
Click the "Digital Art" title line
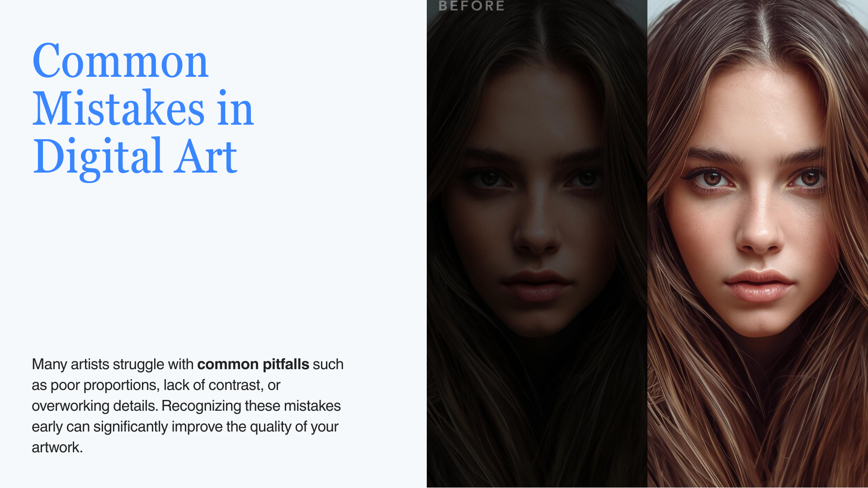click(x=135, y=157)
